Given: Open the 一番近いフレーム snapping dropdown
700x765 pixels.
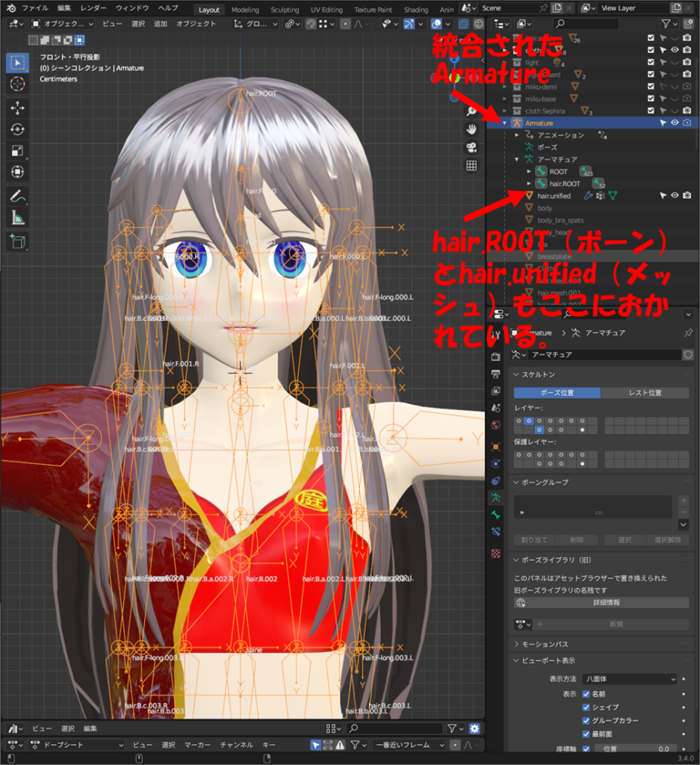Looking at the screenshot, I should 409,745.
